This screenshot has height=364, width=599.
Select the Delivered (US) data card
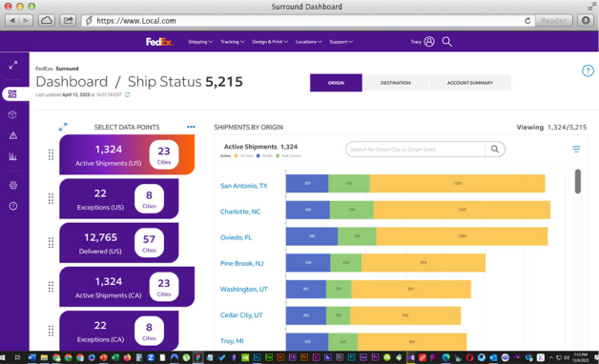pos(119,243)
